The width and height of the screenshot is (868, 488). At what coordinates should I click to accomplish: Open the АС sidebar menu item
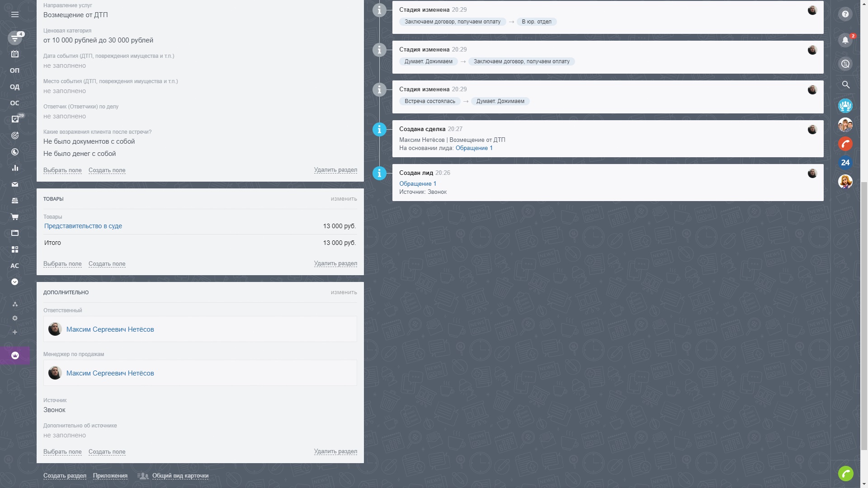click(15, 266)
